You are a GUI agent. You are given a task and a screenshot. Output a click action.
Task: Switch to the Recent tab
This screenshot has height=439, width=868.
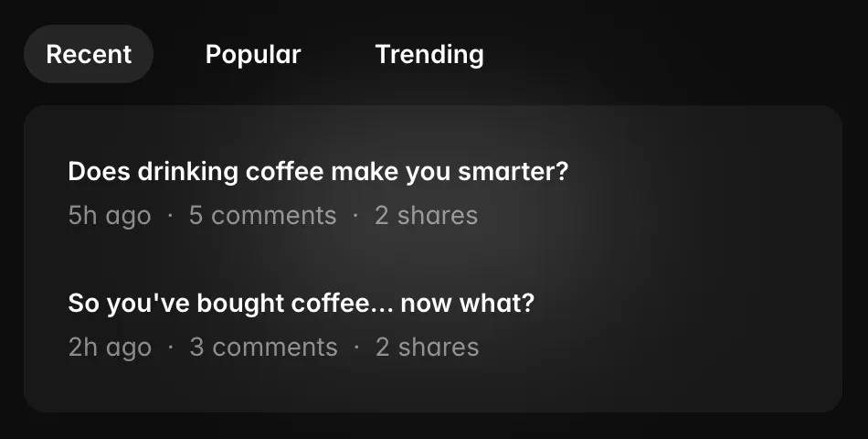click(89, 54)
